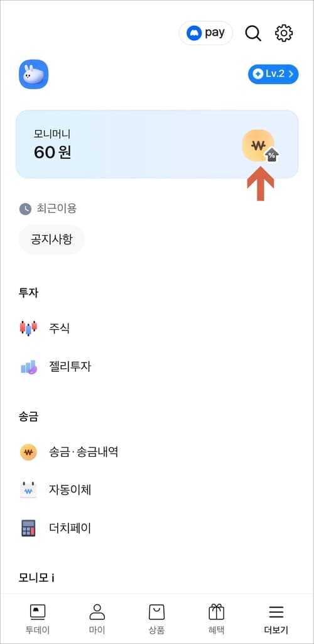Open 주식 via its candlestick chart icon
Image resolution: width=314 pixels, height=644 pixels.
click(28, 328)
